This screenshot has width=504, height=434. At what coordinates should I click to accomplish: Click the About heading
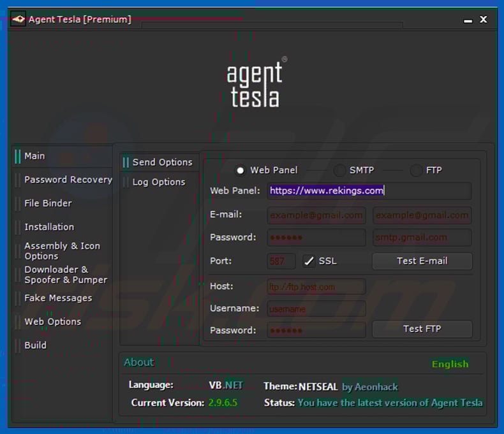click(139, 363)
